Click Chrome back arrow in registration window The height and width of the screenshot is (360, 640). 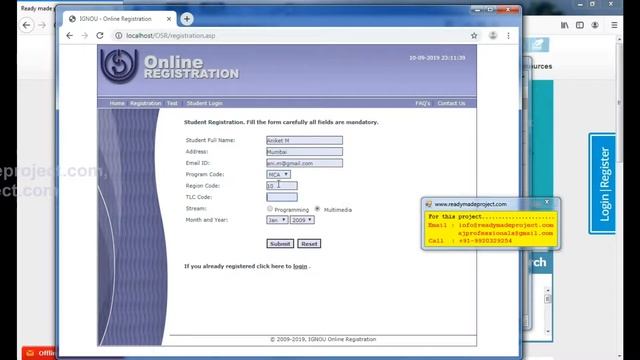(x=69, y=36)
